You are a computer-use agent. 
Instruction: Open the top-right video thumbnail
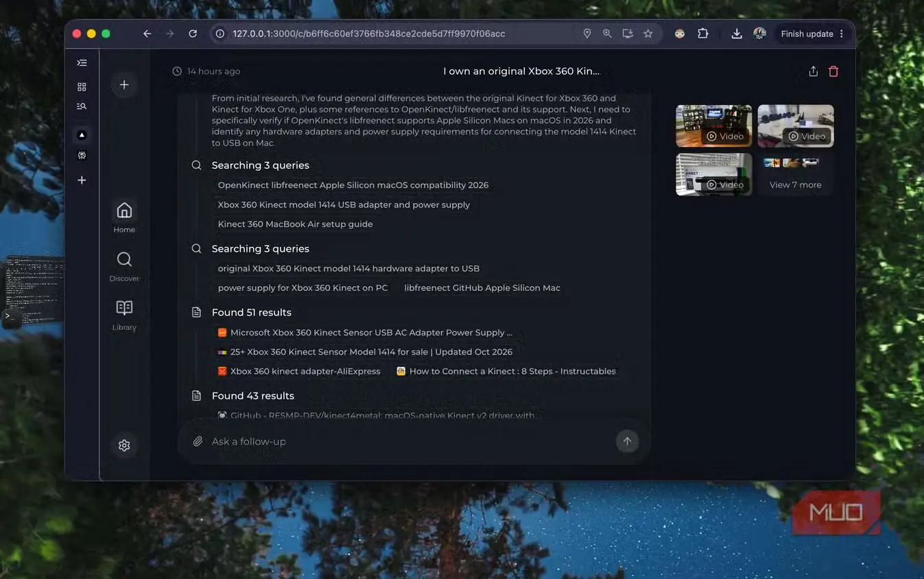tap(796, 126)
